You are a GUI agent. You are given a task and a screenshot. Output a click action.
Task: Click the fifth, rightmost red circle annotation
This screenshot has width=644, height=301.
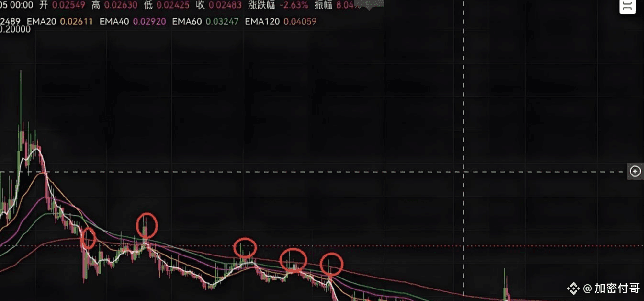(331, 264)
